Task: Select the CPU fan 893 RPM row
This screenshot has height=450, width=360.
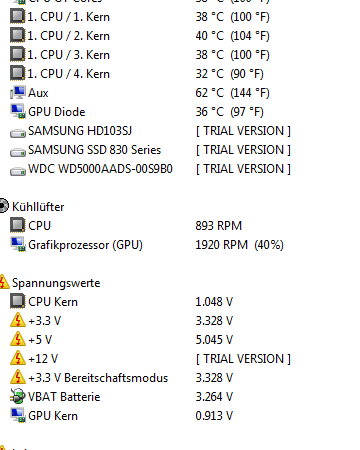Action: (126, 225)
